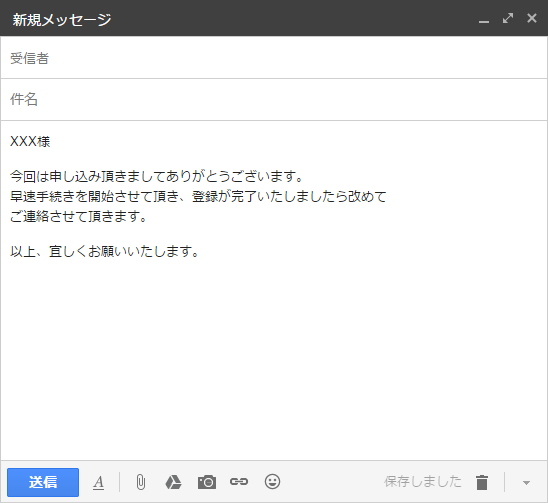Insert a photo with the camera icon
Screen dimensions: 548x503
[x=207, y=482]
